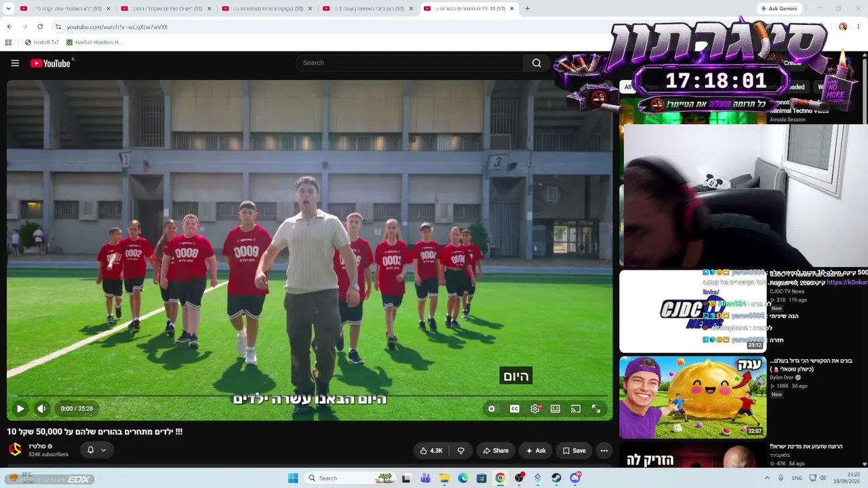
Task: Open Microsoft Edge from the taskbar
Action: click(462, 479)
